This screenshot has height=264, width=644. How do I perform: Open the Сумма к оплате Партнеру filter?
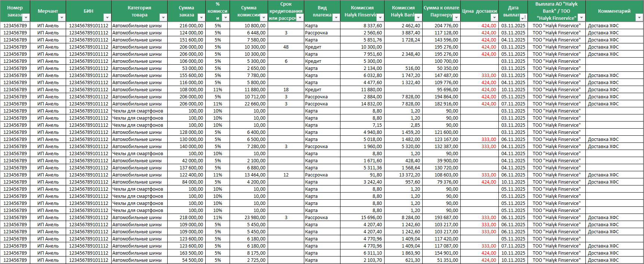click(456, 18)
